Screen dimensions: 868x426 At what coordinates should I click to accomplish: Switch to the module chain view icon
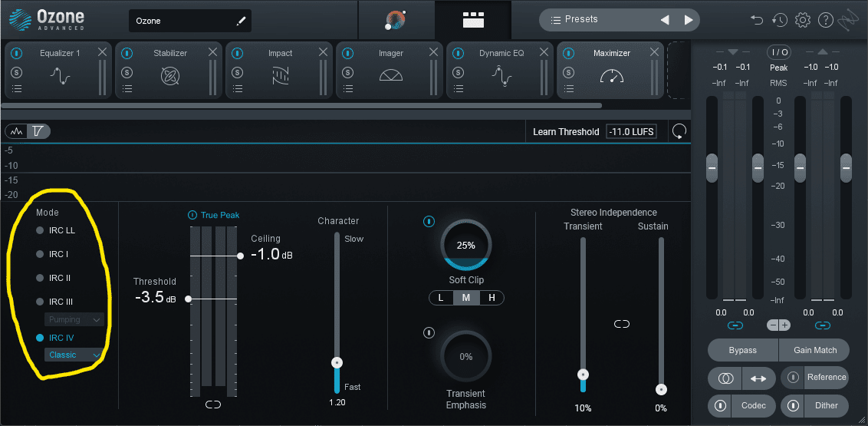[x=473, y=21]
